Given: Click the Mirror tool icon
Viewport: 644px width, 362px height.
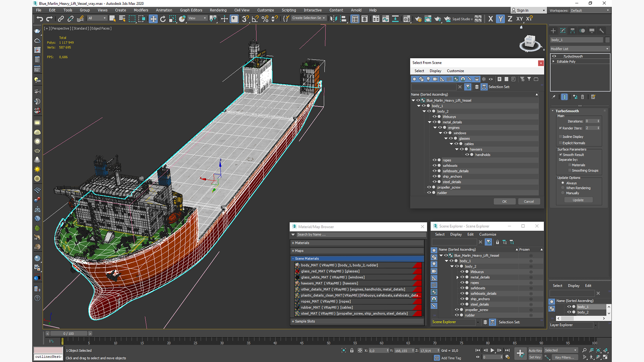Looking at the screenshot, I should pyautogui.click(x=333, y=19).
